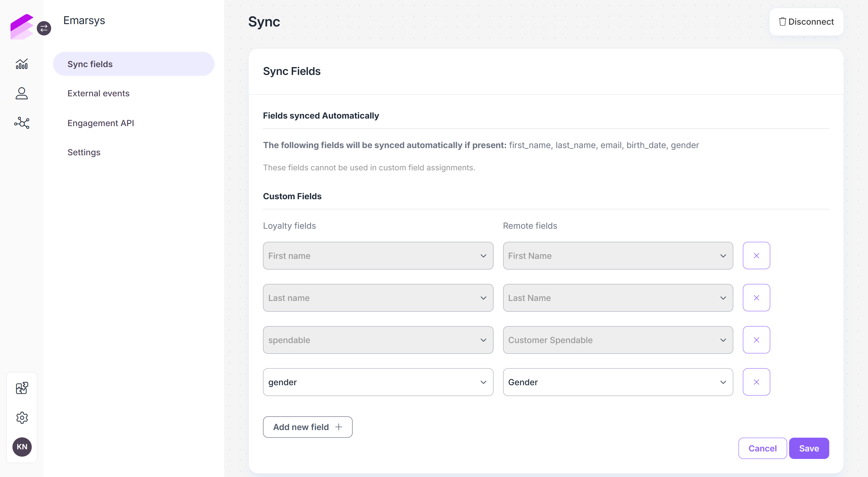Go to Engagement API
This screenshot has width=868, height=477.
click(101, 123)
